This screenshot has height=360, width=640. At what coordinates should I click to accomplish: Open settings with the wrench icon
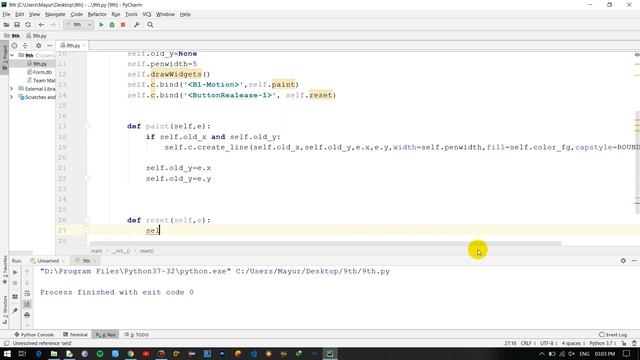tap(137, 25)
